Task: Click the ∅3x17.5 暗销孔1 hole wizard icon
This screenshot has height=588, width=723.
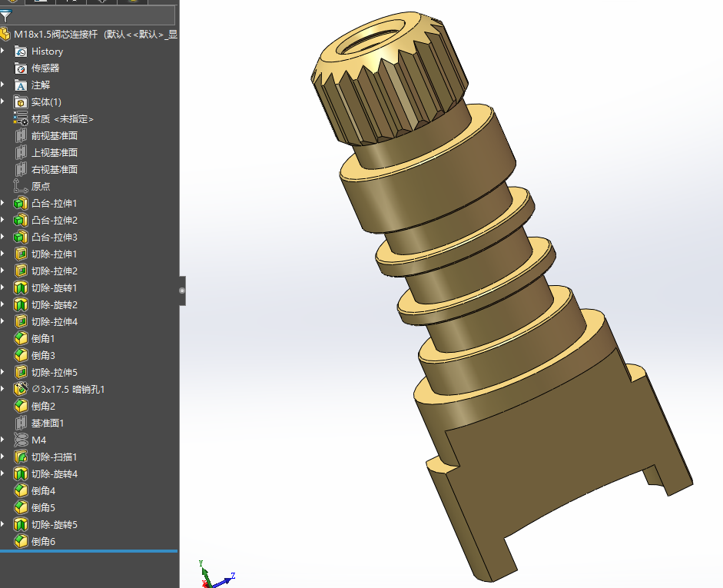Action: [x=21, y=389]
